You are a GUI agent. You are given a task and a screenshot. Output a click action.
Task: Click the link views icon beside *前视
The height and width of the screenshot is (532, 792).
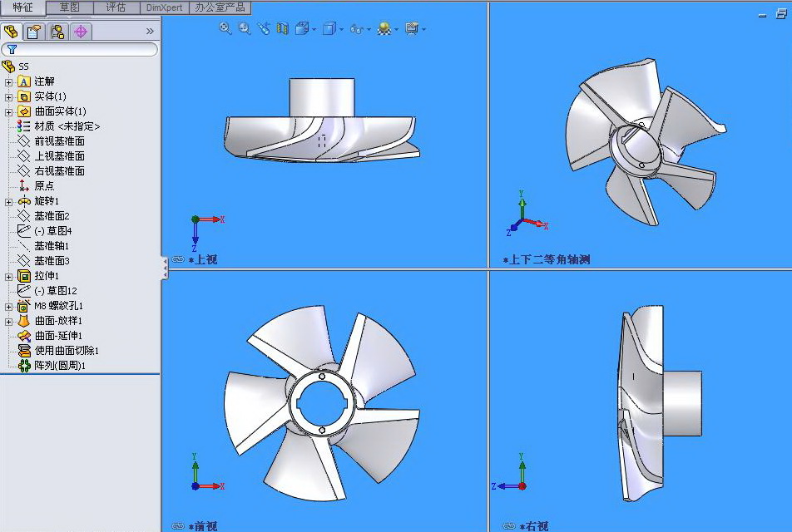tap(178, 526)
